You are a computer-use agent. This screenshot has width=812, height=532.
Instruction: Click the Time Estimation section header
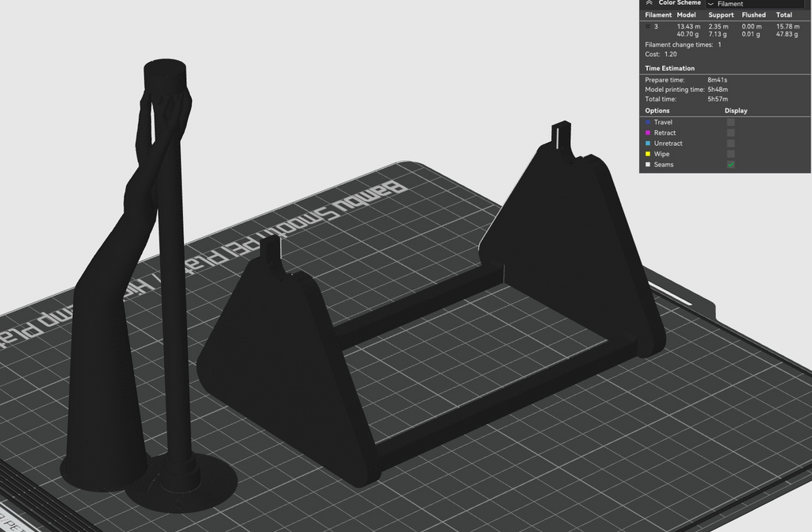coord(669,68)
